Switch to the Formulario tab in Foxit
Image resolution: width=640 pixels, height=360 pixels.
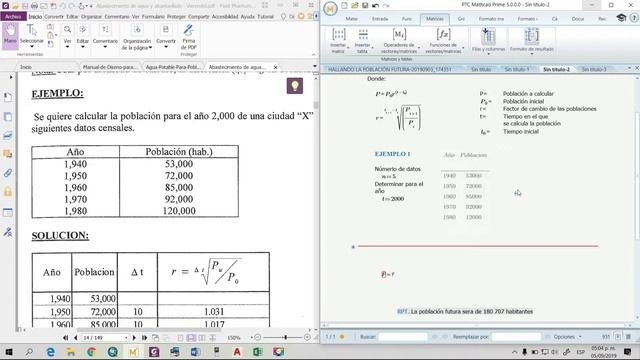[x=153, y=16]
